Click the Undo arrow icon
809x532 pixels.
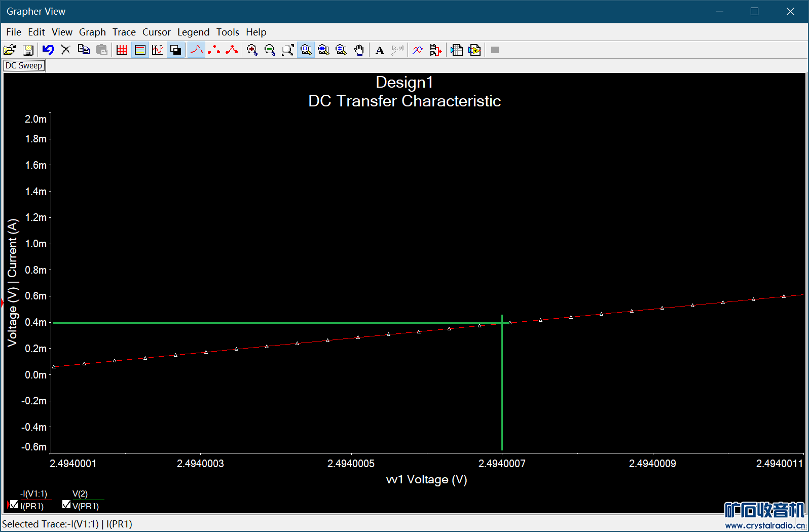pos(48,50)
